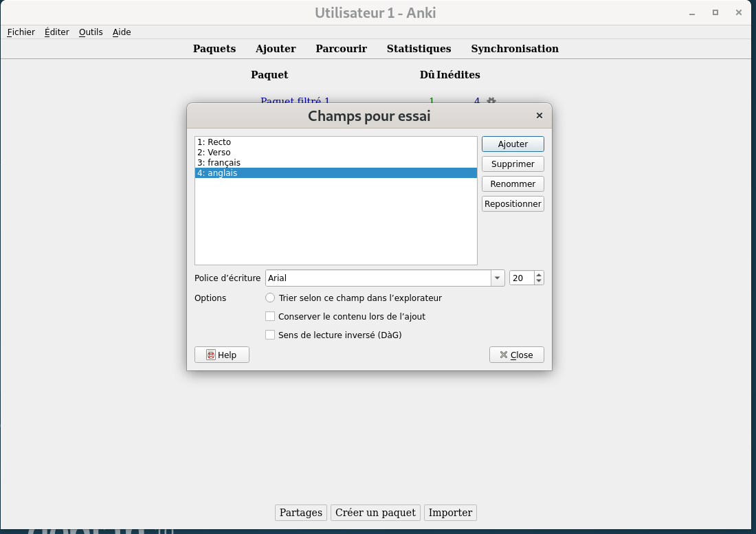Open the Outils menu
The image size is (756, 534).
(91, 32)
